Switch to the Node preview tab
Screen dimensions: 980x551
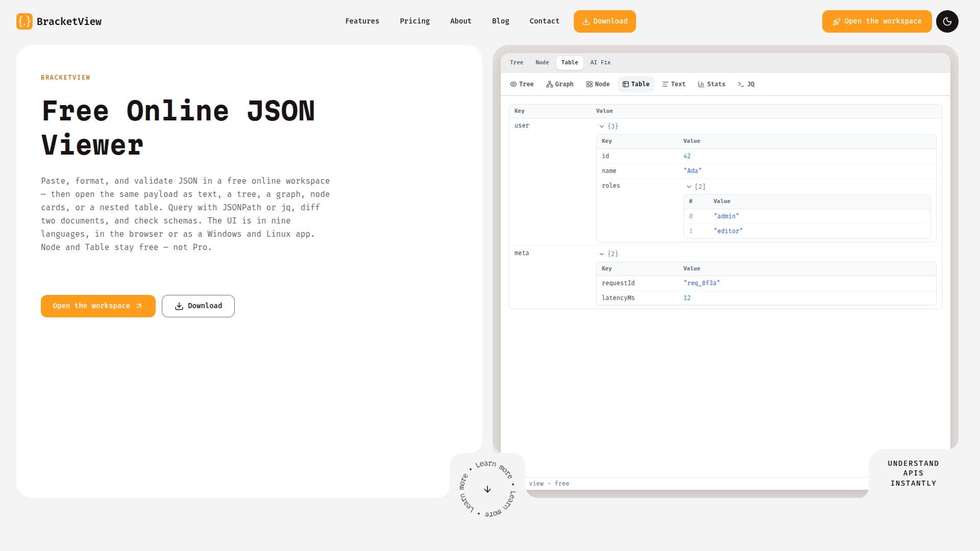[x=542, y=62]
